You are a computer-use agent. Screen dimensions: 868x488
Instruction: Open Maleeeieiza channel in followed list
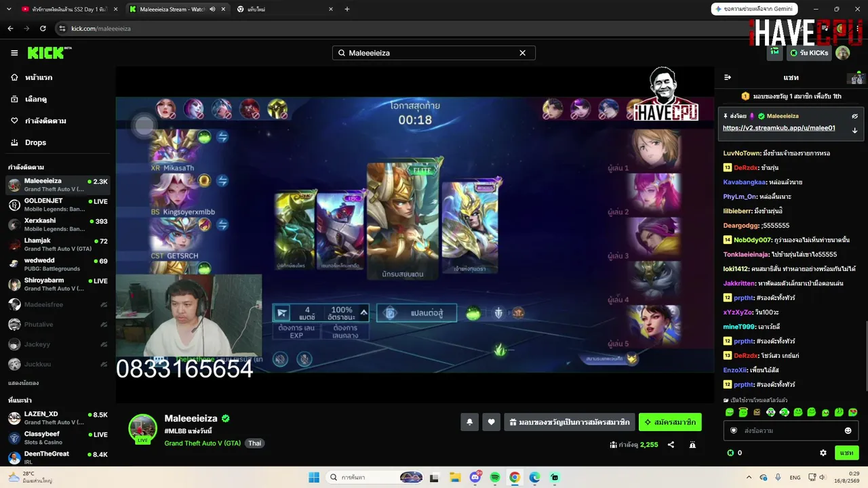[57, 185]
